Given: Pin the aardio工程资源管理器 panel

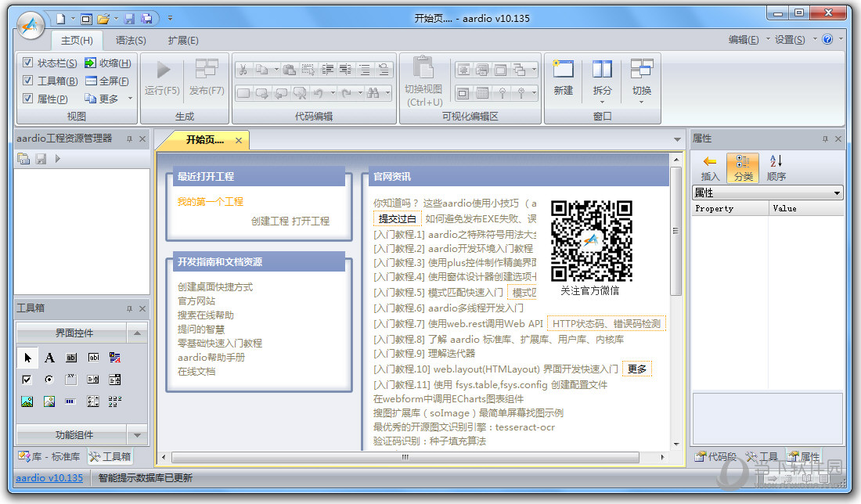Looking at the screenshot, I should click(130, 139).
